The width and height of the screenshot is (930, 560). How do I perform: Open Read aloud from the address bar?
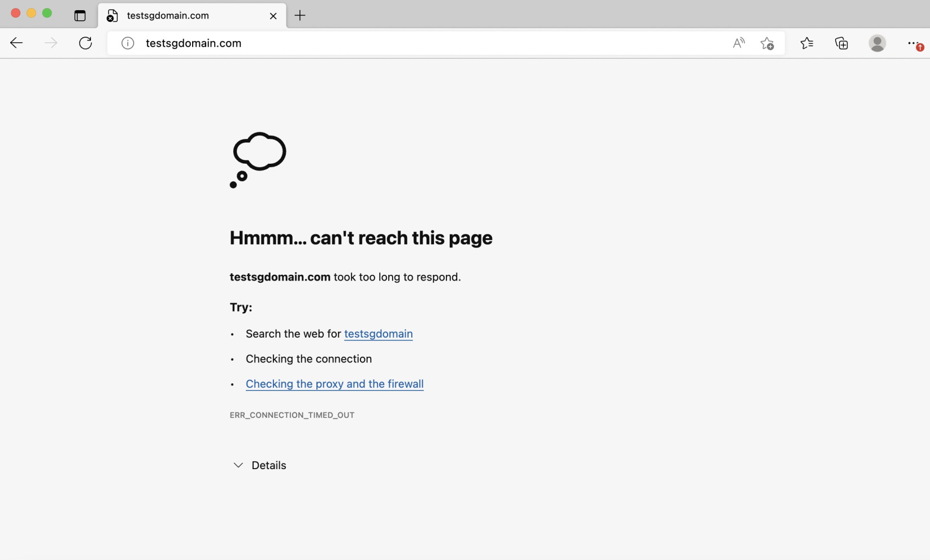tap(738, 43)
